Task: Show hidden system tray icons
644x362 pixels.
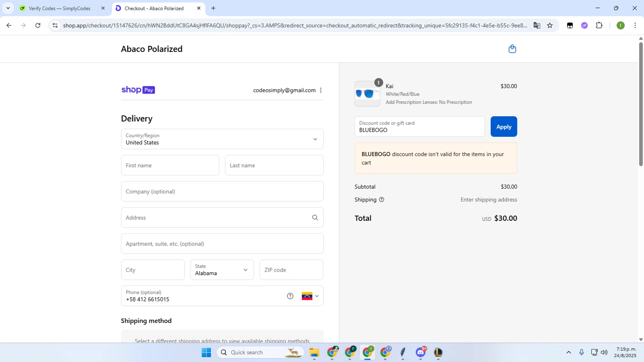Action: click(568, 353)
